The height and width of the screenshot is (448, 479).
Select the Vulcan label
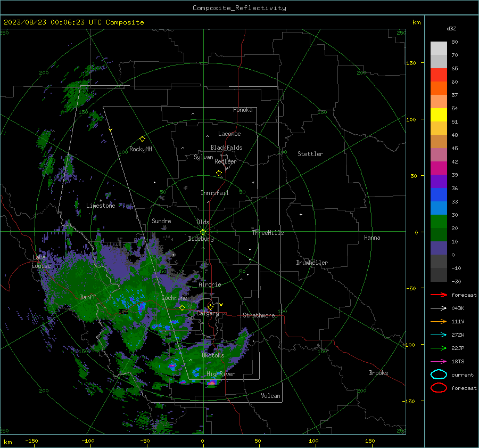pos(271,396)
